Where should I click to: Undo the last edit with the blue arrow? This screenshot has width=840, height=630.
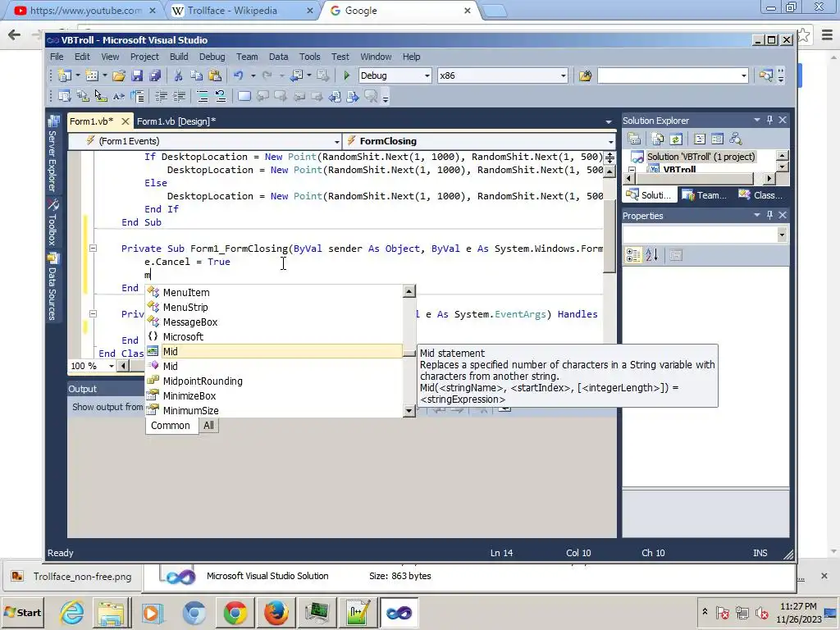pos(239,75)
